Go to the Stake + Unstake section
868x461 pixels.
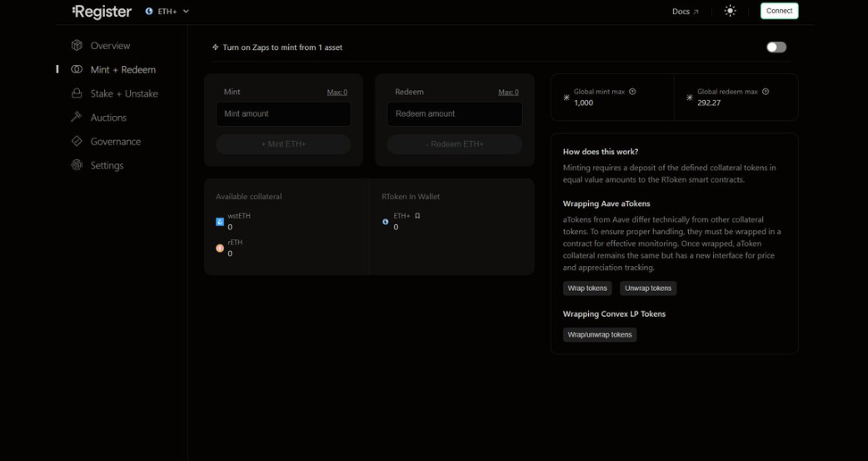pyautogui.click(x=124, y=93)
